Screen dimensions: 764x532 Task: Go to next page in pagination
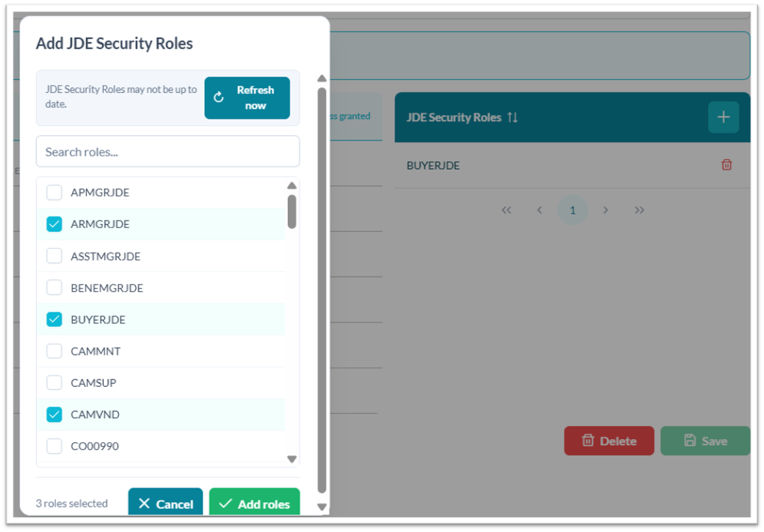point(606,210)
